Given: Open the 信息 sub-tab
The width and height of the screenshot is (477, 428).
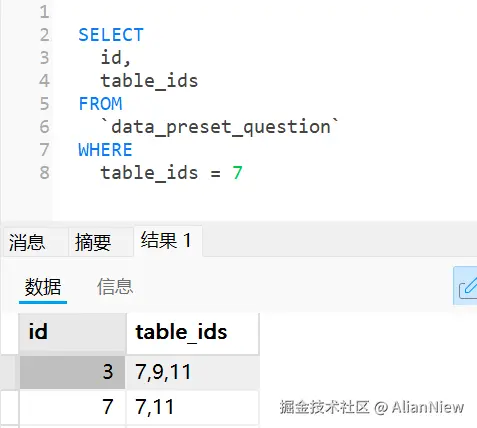Looking at the screenshot, I should click(x=115, y=287).
